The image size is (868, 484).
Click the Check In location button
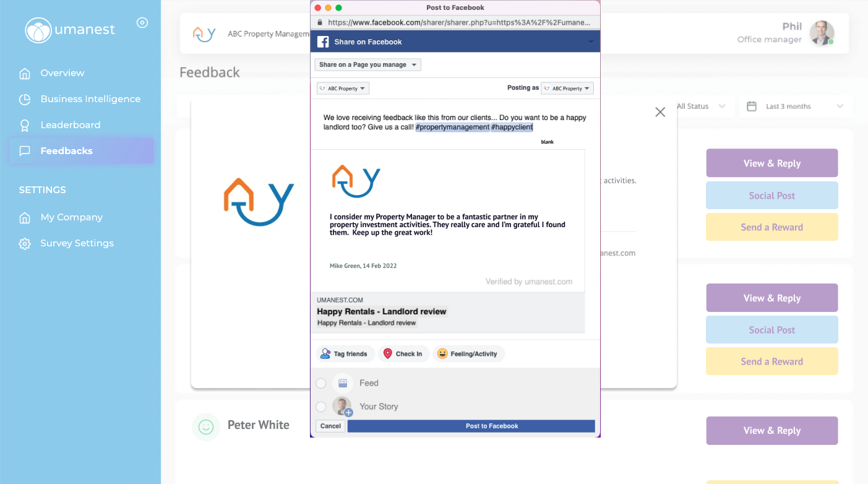[403, 354]
